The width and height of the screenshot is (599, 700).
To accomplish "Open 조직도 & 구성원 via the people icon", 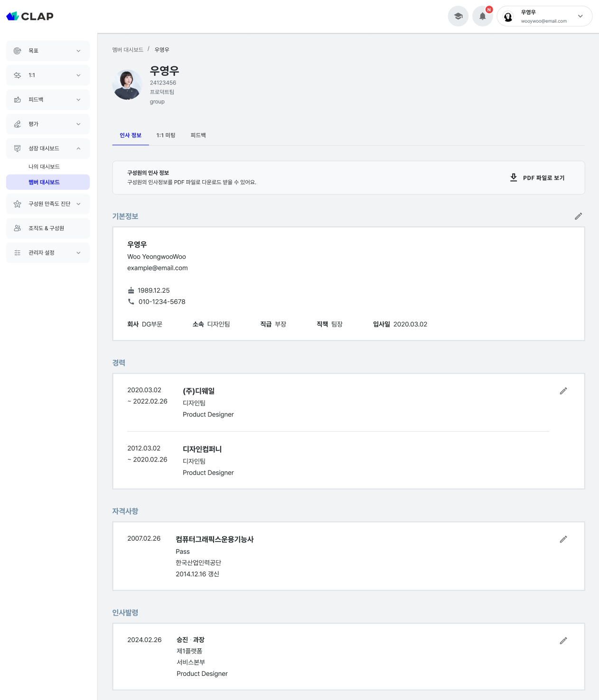I will 17,228.
